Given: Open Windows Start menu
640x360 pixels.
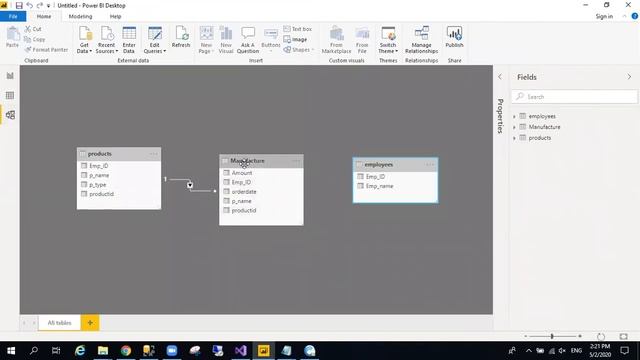Looking at the screenshot, I should (11, 351).
